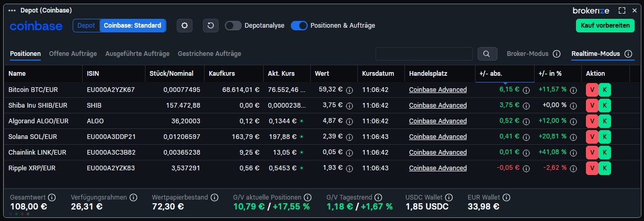Click info icon beside Solana Wert 2,39 €
This screenshot has width=644, height=221.
pyautogui.click(x=349, y=137)
